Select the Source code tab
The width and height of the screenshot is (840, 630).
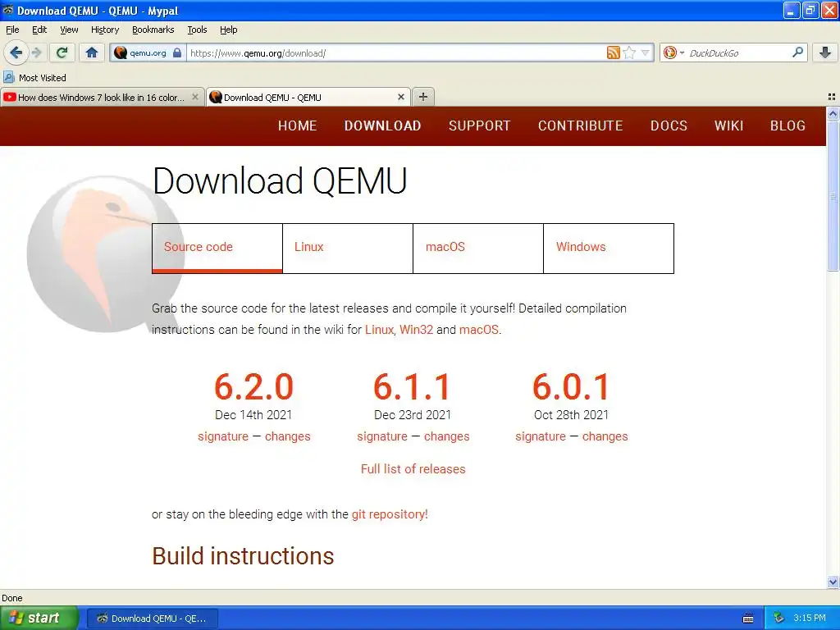point(217,248)
